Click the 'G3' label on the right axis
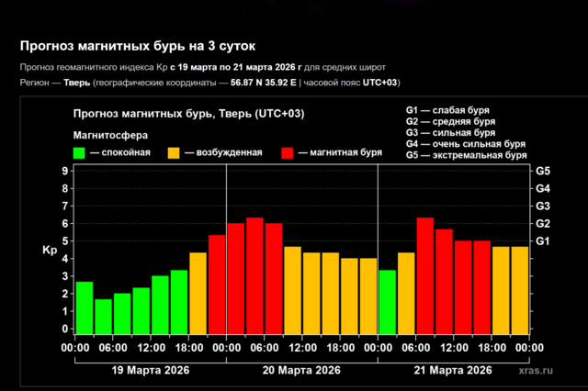588x391 pixels. click(543, 206)
